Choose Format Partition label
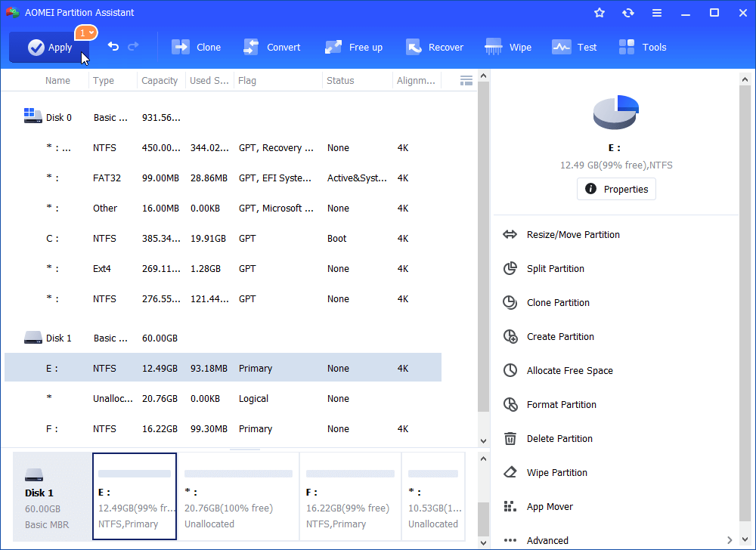Screen dimensions: 756x550 pos(561,404)
